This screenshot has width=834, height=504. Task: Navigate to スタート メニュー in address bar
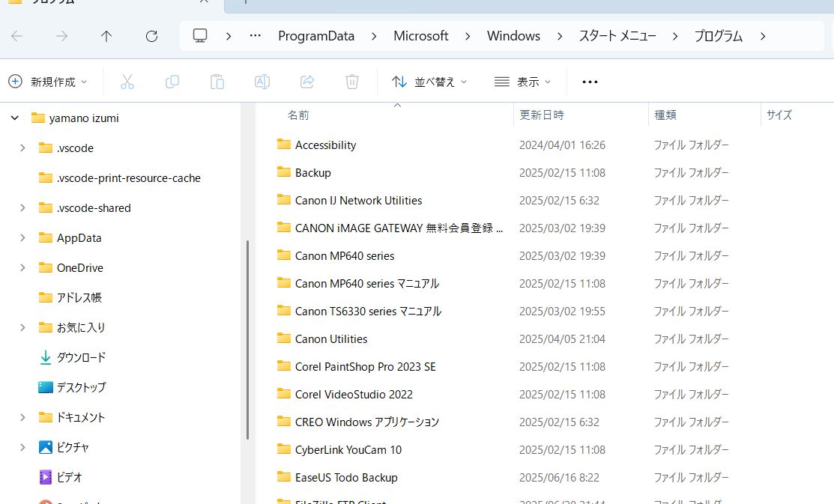point(617,36)
